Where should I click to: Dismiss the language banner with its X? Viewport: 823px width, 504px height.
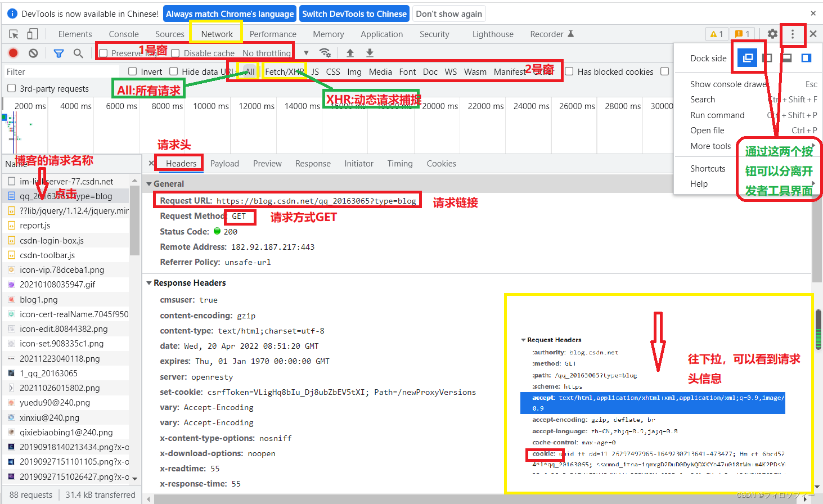tap(813, 13)
